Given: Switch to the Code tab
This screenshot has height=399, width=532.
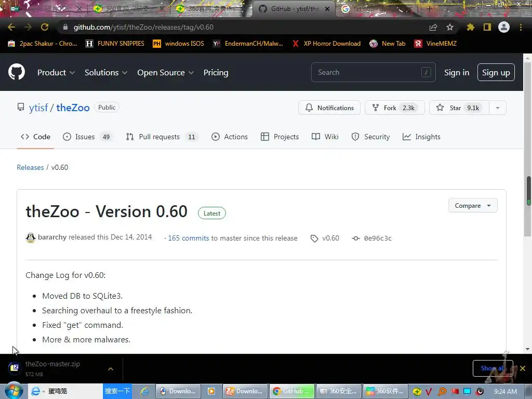Looking at the screenshot, I should click(36, 137).
